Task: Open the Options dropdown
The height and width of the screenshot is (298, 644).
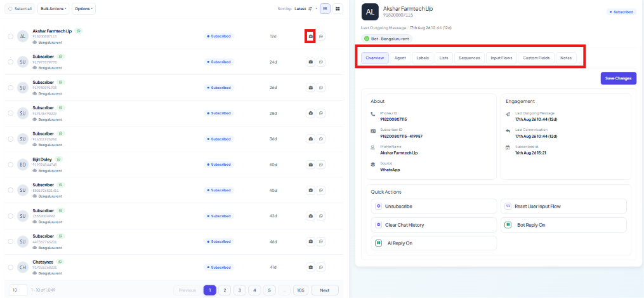Action: point(83,9)
